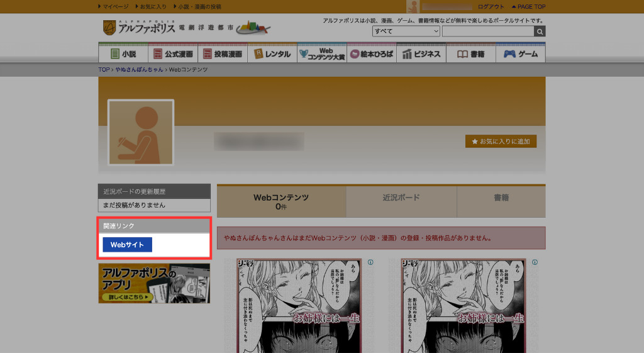
Task: Open the Webコンテンツ大賞 navigation tab
Action: point(322,53)
